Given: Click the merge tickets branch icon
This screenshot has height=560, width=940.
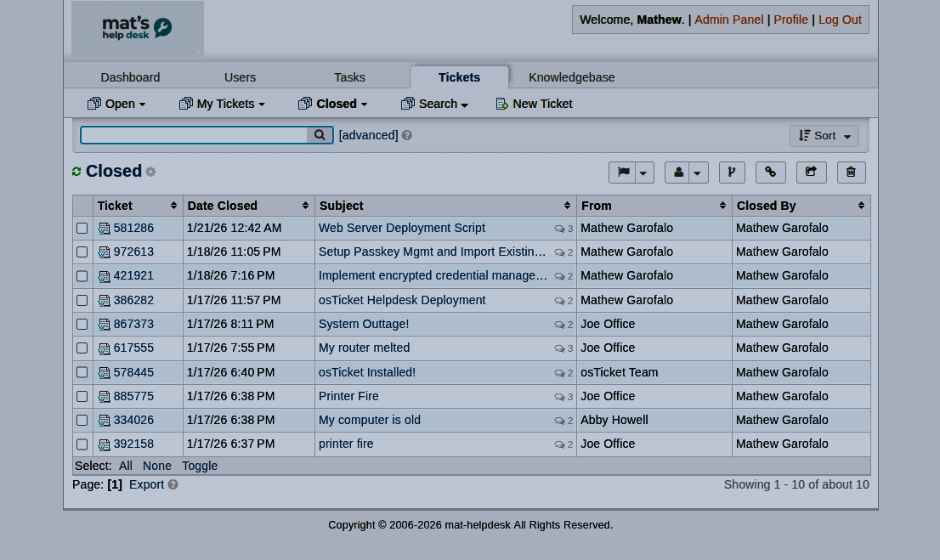Looking at the screenshot, I should pos(732,173).
